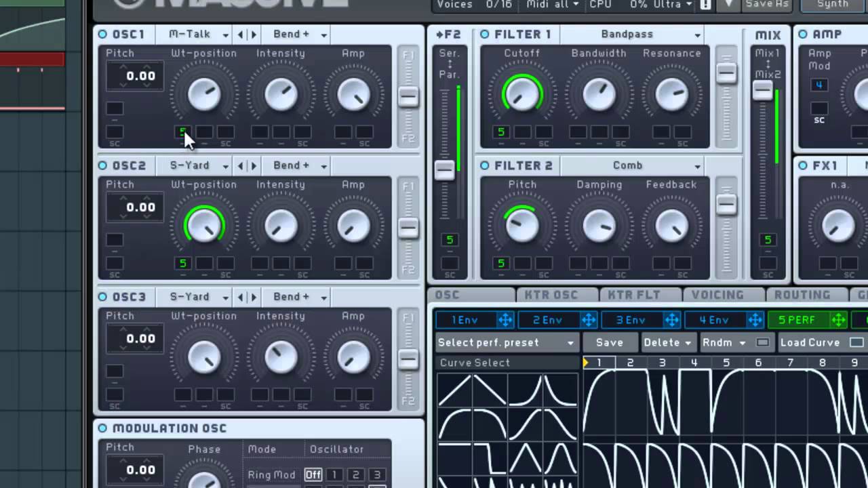The image size is (868, 488).
Task: Toggle AMP section power indicator
Action: (803, 34)
